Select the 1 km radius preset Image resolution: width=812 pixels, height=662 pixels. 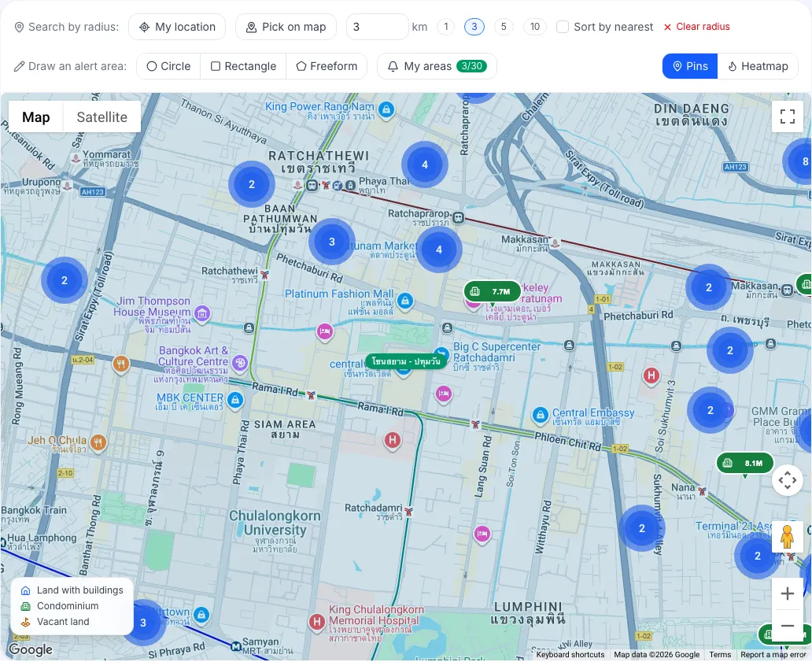tap(446, 27)
